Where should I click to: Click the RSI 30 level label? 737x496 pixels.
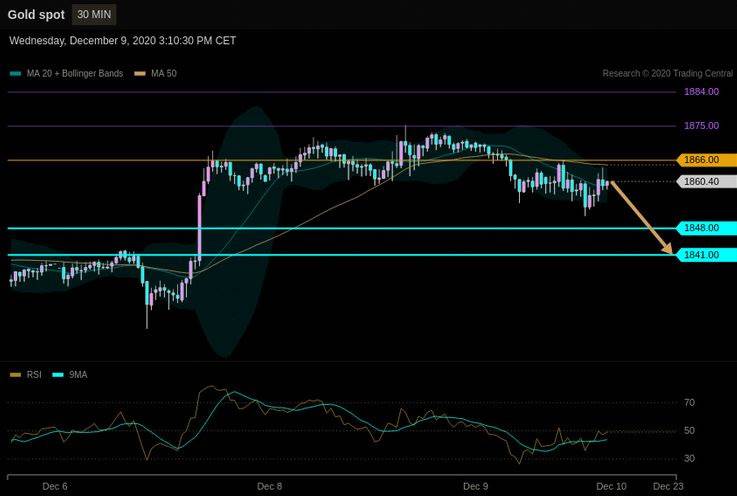pos(690,458)
